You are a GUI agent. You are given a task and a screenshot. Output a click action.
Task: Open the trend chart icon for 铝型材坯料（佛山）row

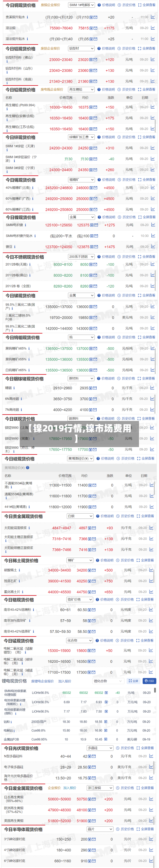coord(153,59)
